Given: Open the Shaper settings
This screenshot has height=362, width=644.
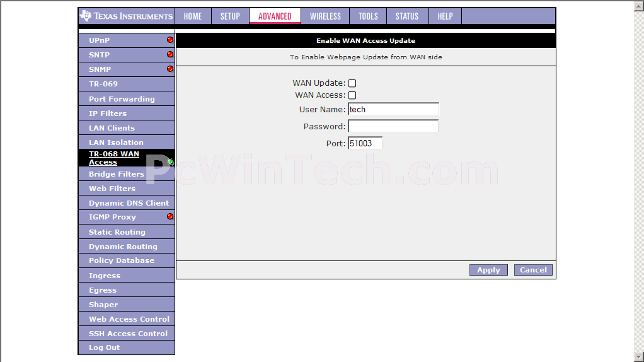Looking at the screenshot, I should pyautogui.click(x=103, y=305).
